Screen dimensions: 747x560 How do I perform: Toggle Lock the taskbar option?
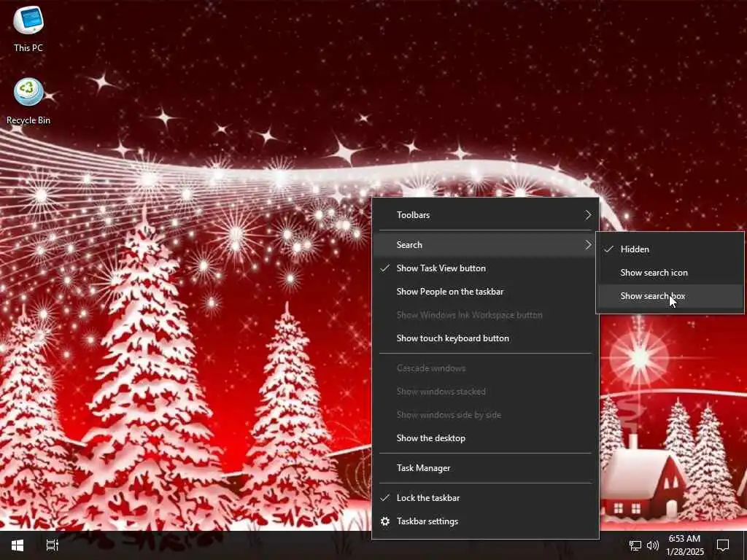pos(485,497)
